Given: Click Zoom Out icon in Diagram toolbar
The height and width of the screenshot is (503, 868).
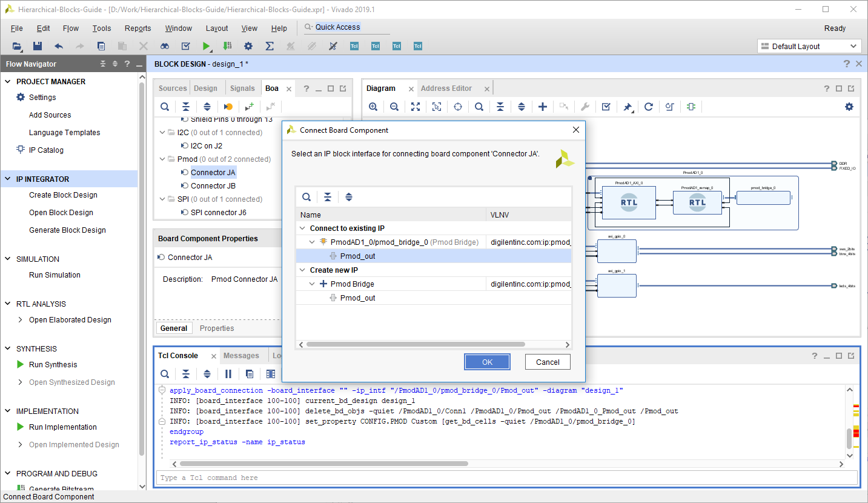Looking at the screenshot, I should tap(394, 107).
